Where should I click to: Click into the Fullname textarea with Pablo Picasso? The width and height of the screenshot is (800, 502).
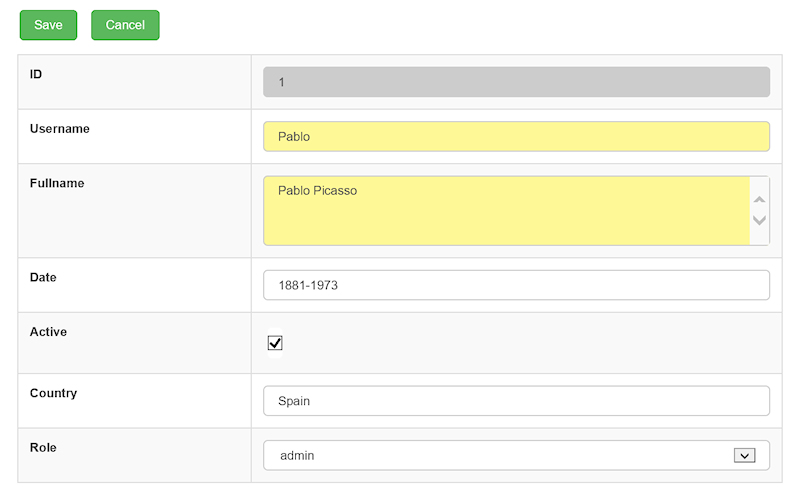[x=506, y=210]
